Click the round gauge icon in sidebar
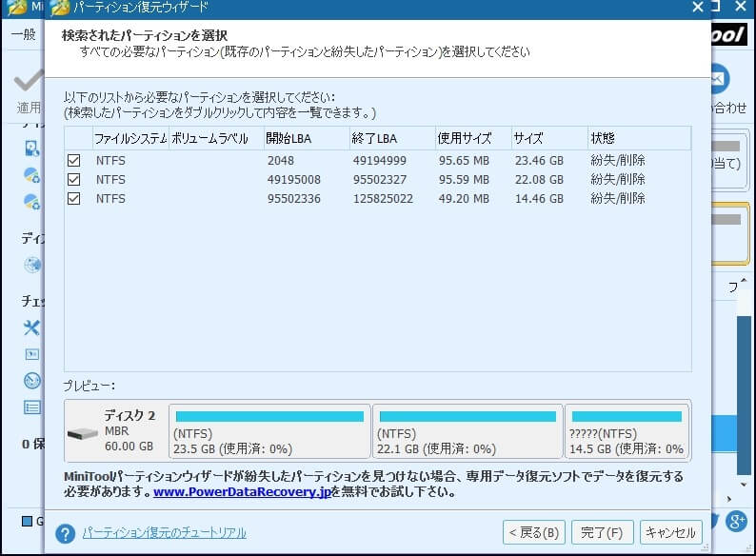This screenshot has width=756, height=556. (x=32, y=381)
